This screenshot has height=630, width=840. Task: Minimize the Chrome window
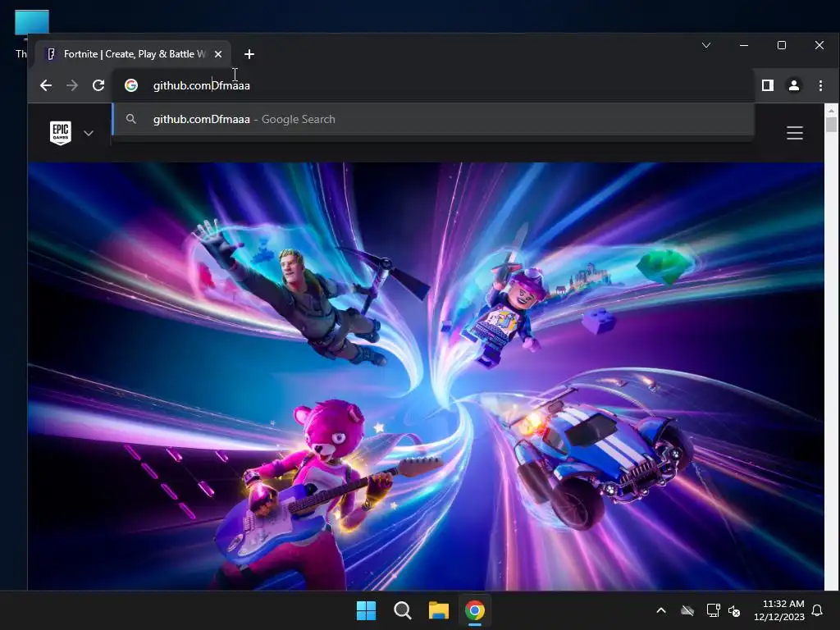click(743, 45)
